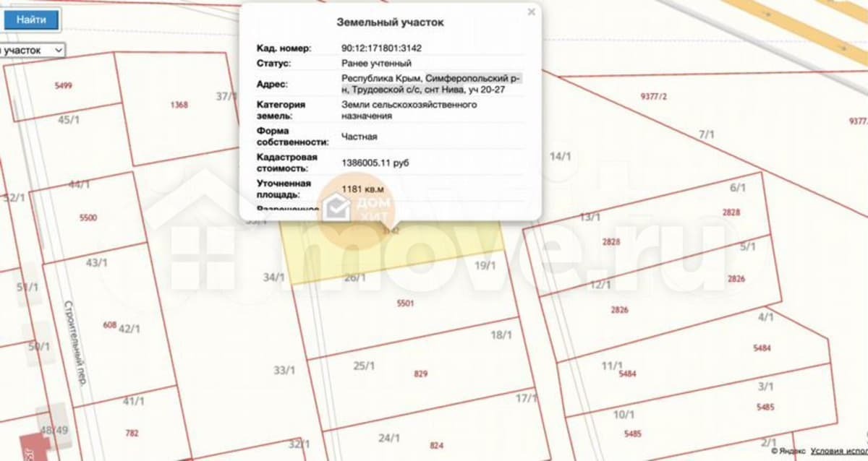Click lot label 14/1
The image size is (868, 461).
click(x=561, y=156)
